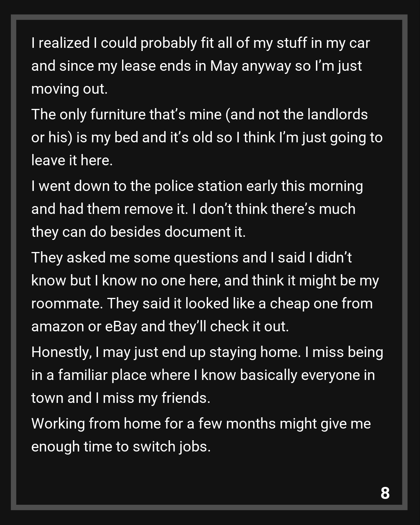Click the words "leave it here."
The width and height of the screenshot is (420, 525).
click(72, 161)
